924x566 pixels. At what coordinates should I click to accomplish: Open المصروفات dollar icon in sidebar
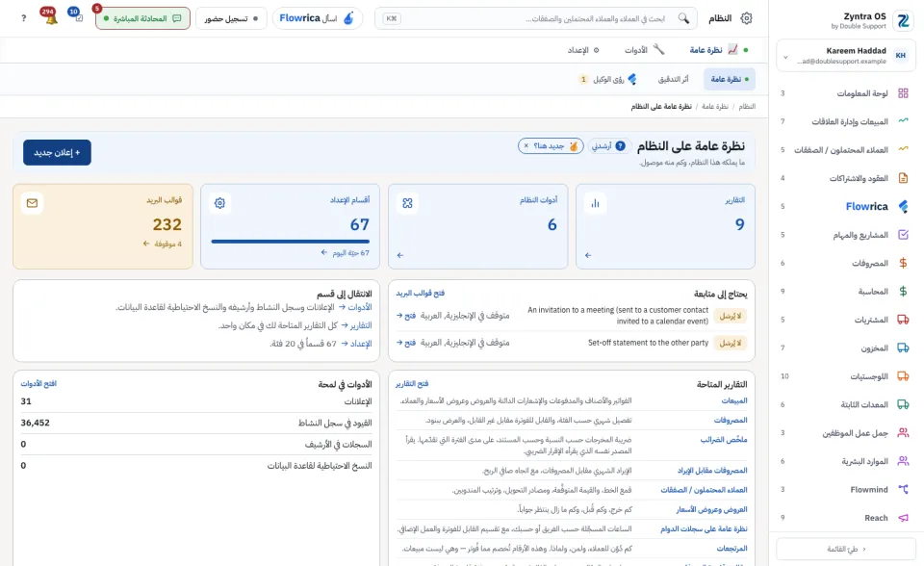[x=903, y=263]
